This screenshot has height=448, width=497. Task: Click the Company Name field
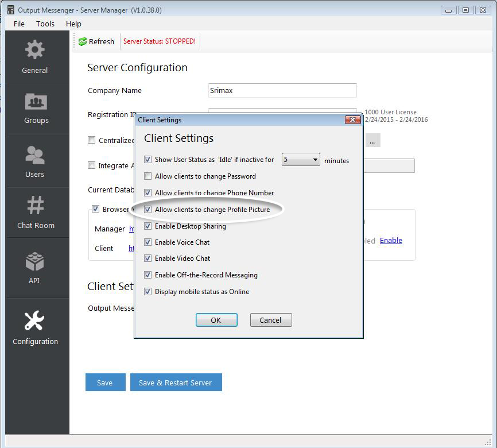[x=282, y=90]
